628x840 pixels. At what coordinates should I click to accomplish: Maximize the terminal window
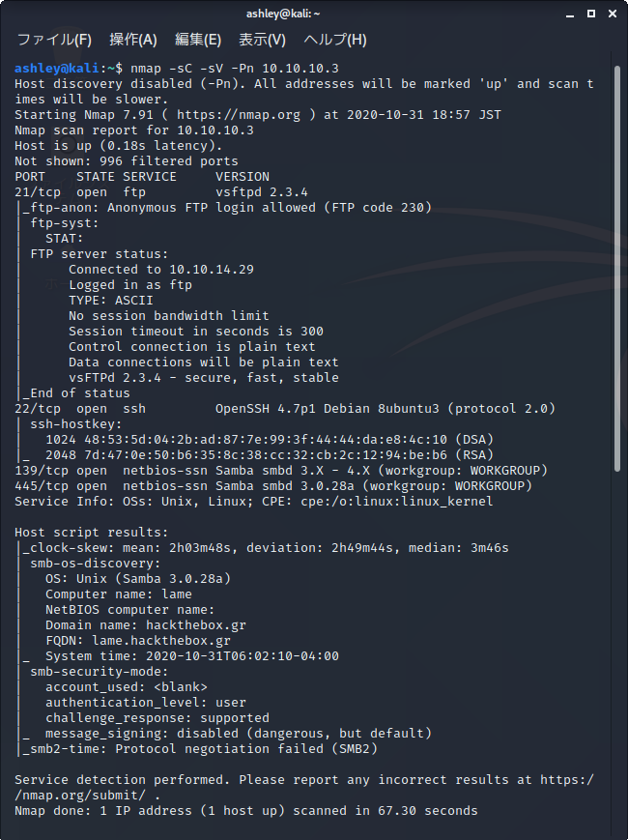(590, 13)
